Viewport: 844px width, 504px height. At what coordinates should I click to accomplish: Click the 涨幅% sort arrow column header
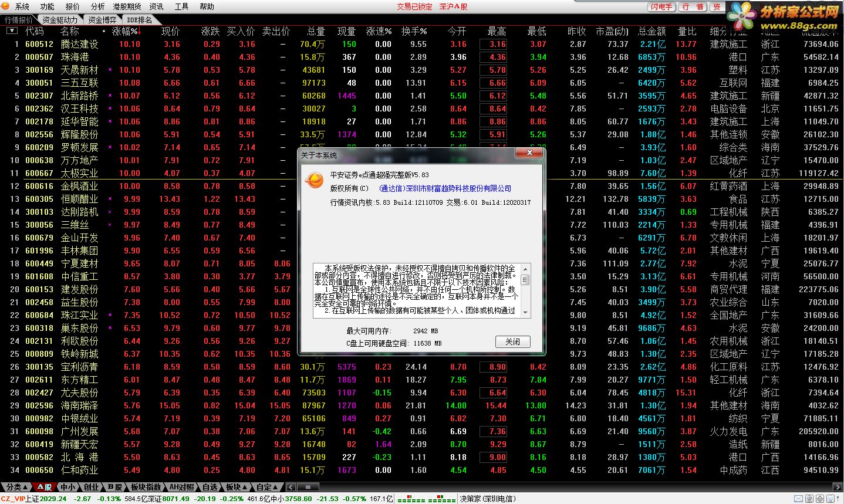(x=125, y=31)
